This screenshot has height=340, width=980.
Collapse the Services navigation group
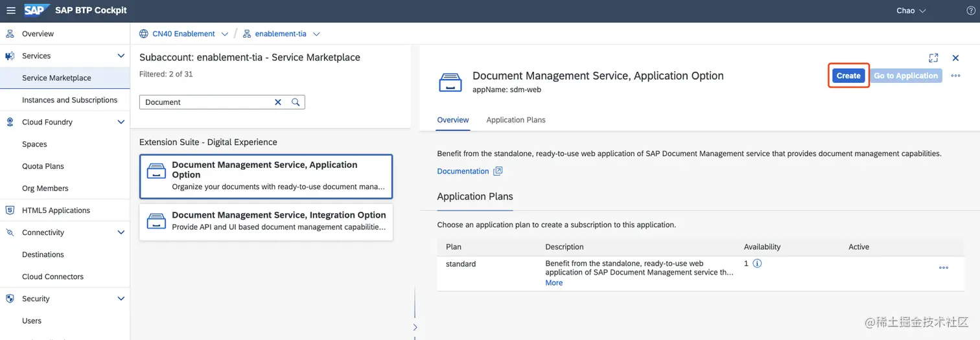(x=121, y=56)
